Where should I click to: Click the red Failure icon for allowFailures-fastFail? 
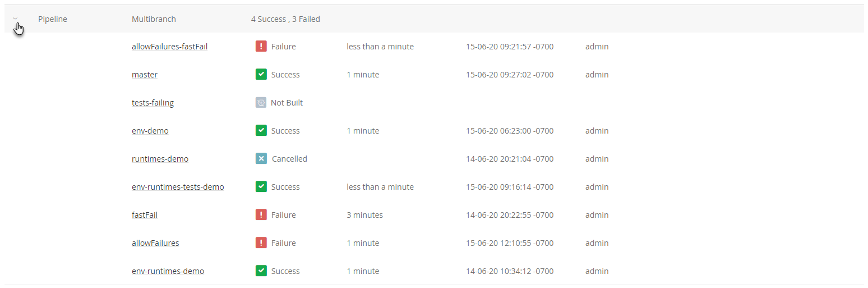[x=261, y=47]
